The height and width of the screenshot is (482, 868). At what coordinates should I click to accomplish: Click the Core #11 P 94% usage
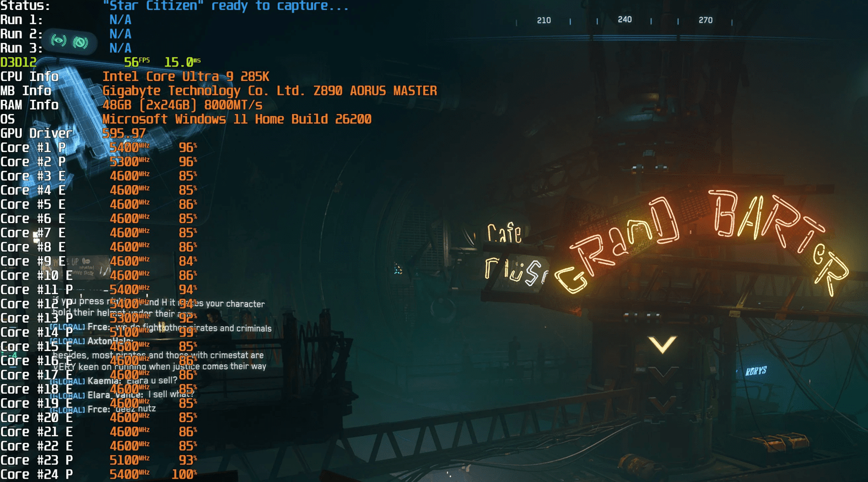click(188, 290)
